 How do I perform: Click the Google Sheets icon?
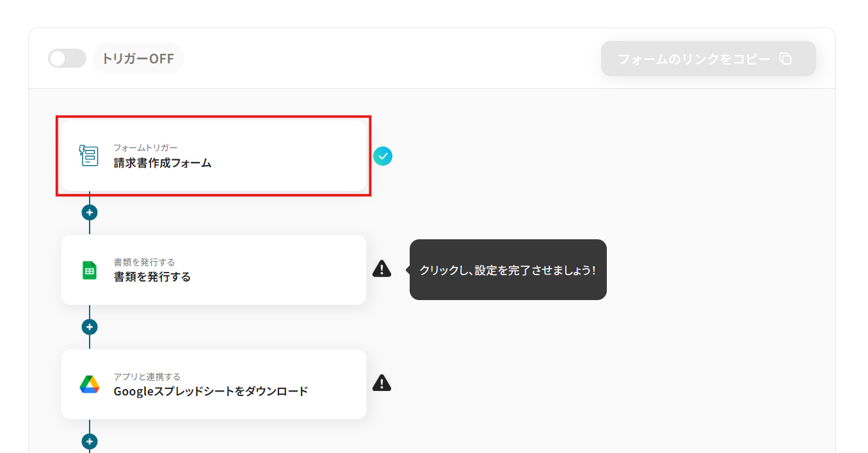tap(90, 270)
